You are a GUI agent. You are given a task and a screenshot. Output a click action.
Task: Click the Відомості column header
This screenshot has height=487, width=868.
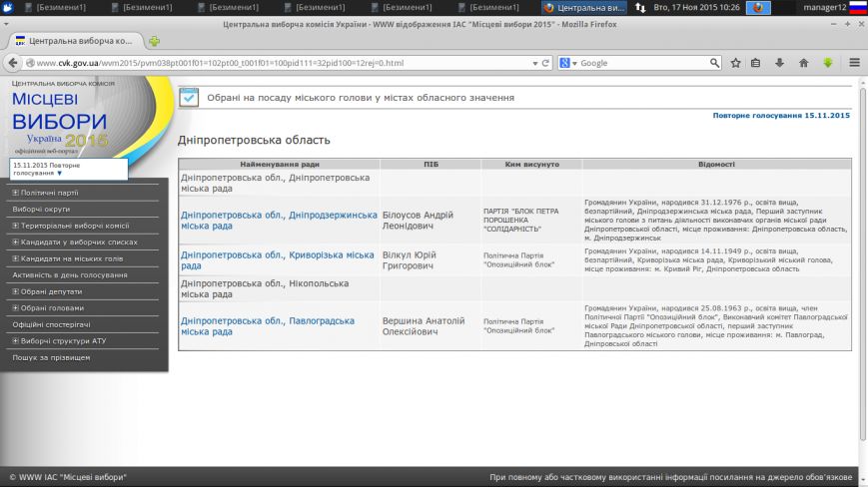(716, 165)
